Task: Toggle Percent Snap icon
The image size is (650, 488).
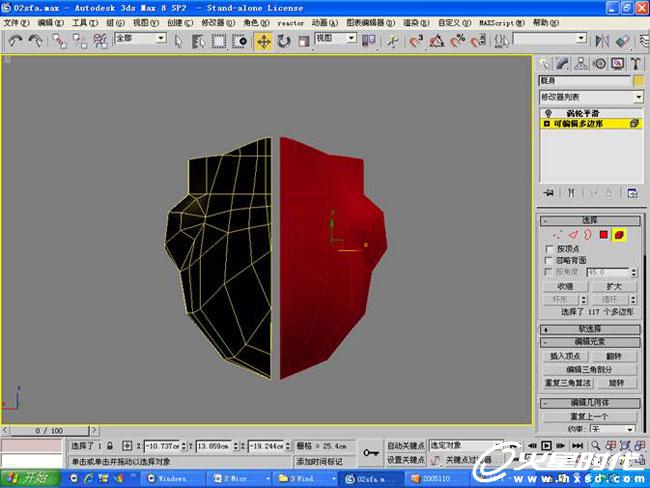Action: click(x=458, y=41)
